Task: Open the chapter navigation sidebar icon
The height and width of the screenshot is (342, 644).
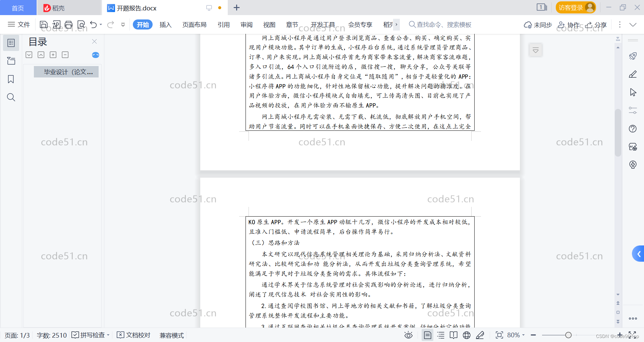Action: coord(11,61)
